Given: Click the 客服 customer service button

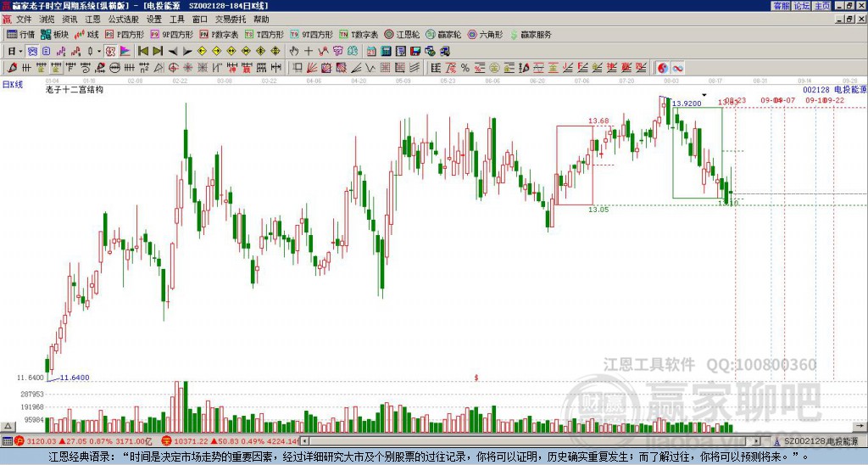Looking at the screenshot, I should tap(781, 6).
